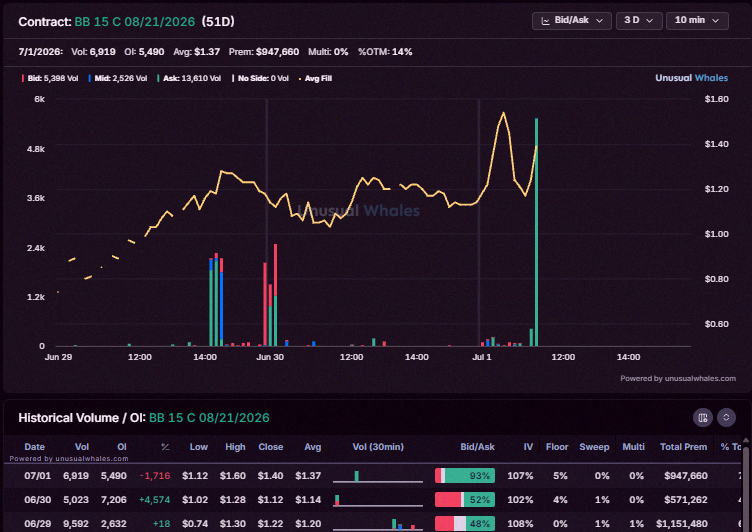Sort table by the Low column header
The width and height of the screenshot is (752, 532).
point(199,447)
